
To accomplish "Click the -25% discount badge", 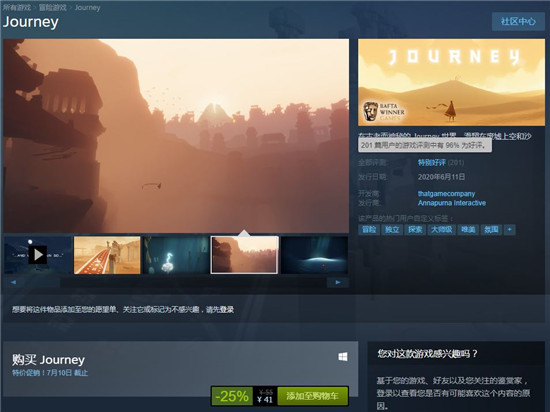I will click(232, 396).
